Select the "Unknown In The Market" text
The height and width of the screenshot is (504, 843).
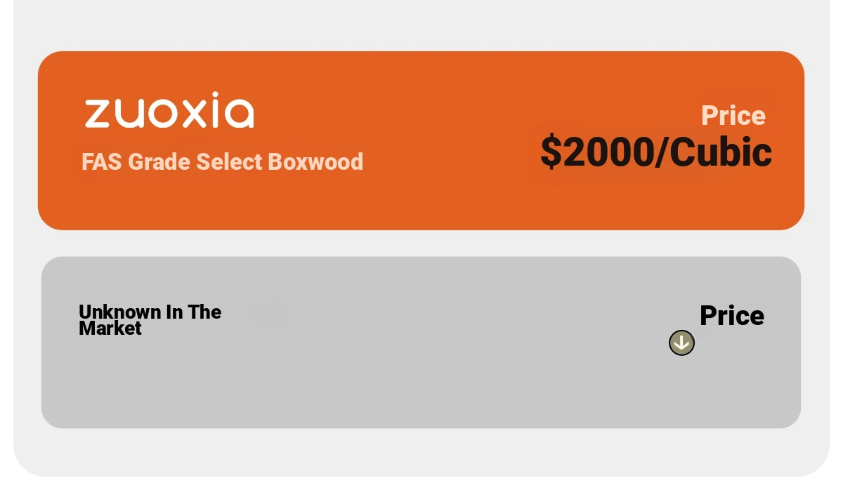(x=150, y=320)
